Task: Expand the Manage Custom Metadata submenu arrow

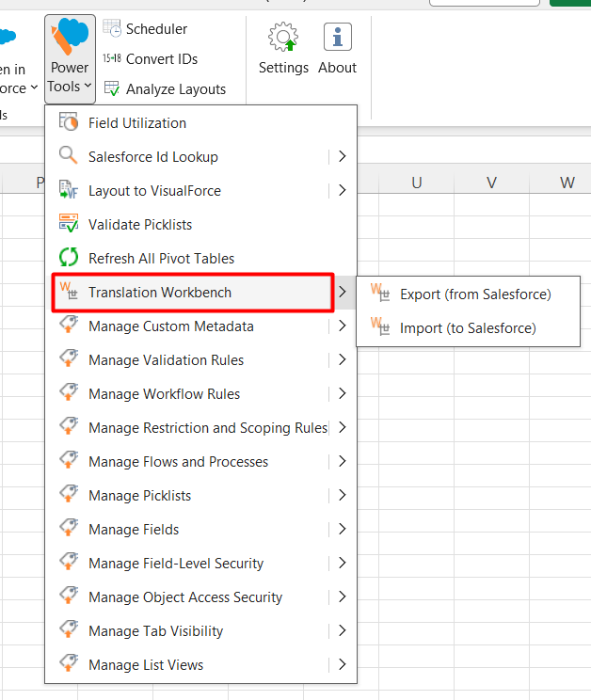Action: tap(343, 326)
